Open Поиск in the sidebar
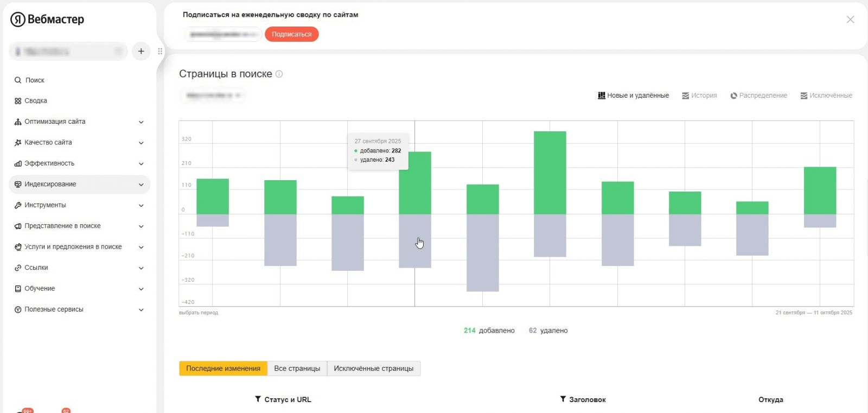The height and width of the screenshot is (413, 868). click(35, 80)
